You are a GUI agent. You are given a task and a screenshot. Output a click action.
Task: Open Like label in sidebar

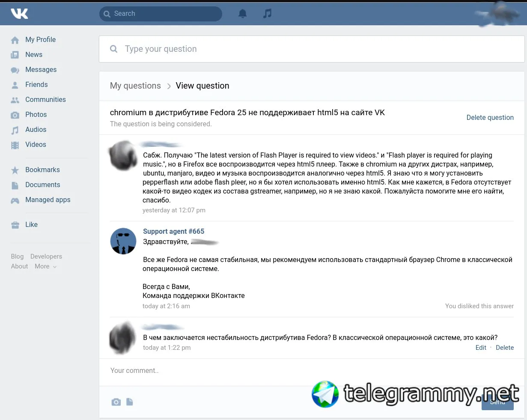[31, 224]
